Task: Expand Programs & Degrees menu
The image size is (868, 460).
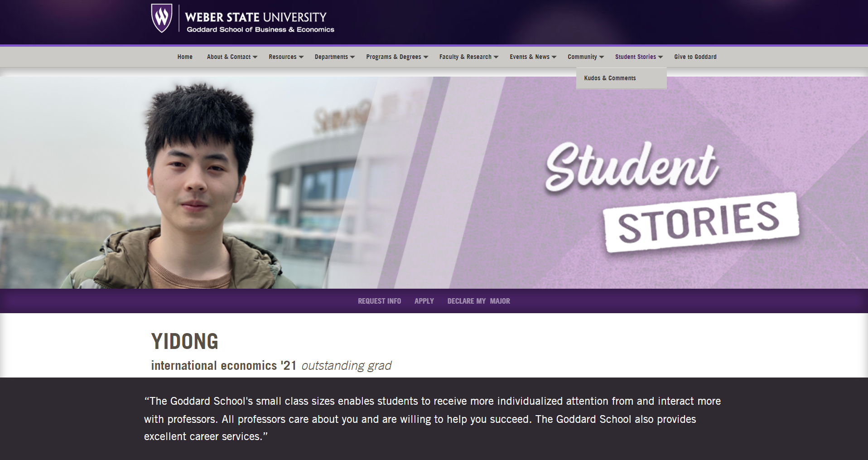Action: click(397, 57)
